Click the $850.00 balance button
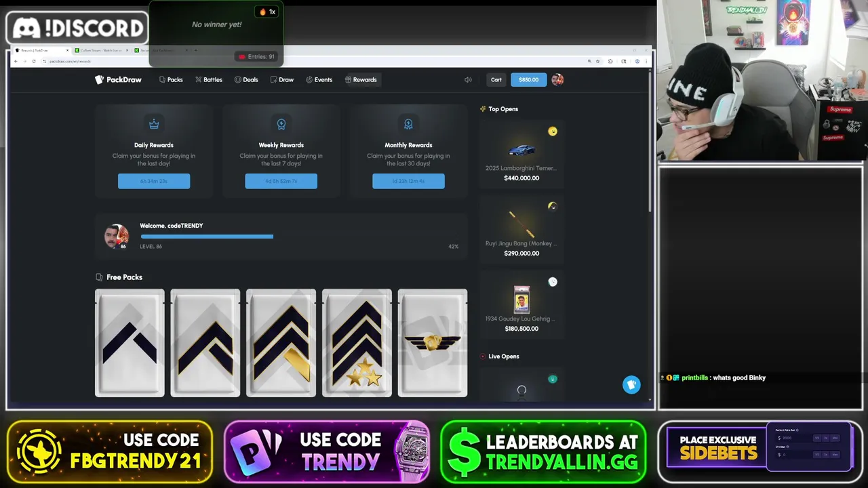 (528, 79)
